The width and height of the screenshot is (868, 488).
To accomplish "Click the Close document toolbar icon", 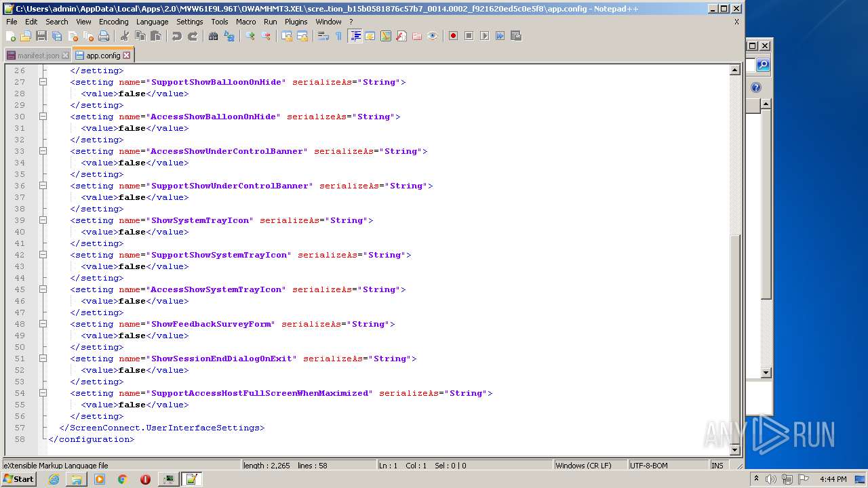I will pos(73,36).
